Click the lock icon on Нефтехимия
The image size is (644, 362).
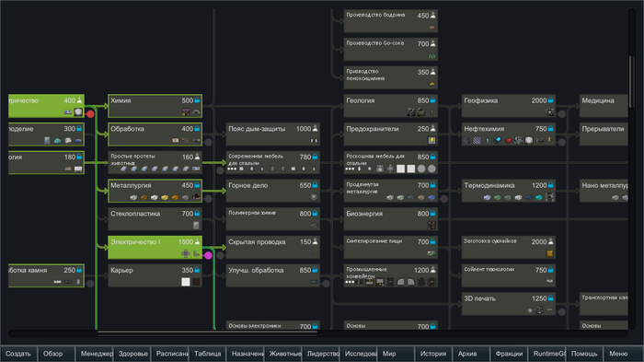550,128
